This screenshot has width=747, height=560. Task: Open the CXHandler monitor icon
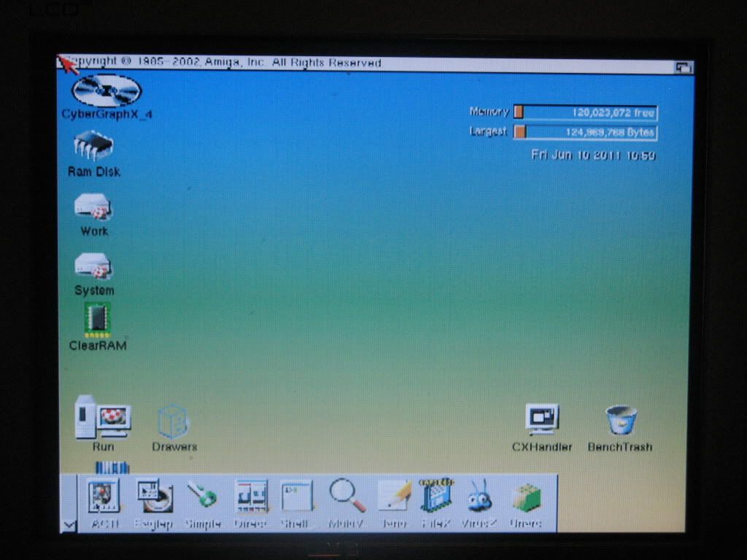click(x=542, y=420)
